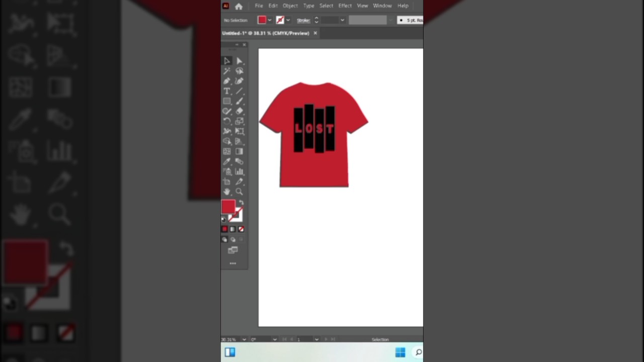Activate the Type tool
This screenshot has height=362, width=644.
(227, 91)
